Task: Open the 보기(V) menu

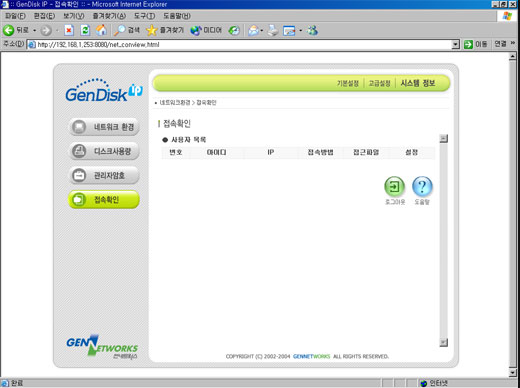Action: 74,16
